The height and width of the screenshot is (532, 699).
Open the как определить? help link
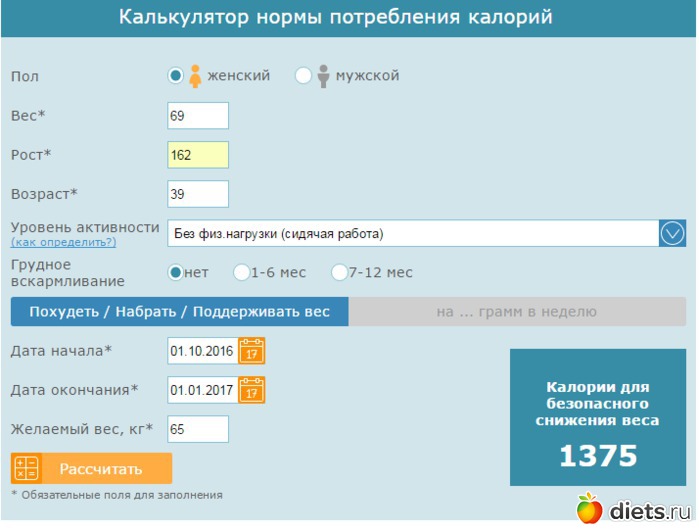pyautogui.click(x=64, y=243)
